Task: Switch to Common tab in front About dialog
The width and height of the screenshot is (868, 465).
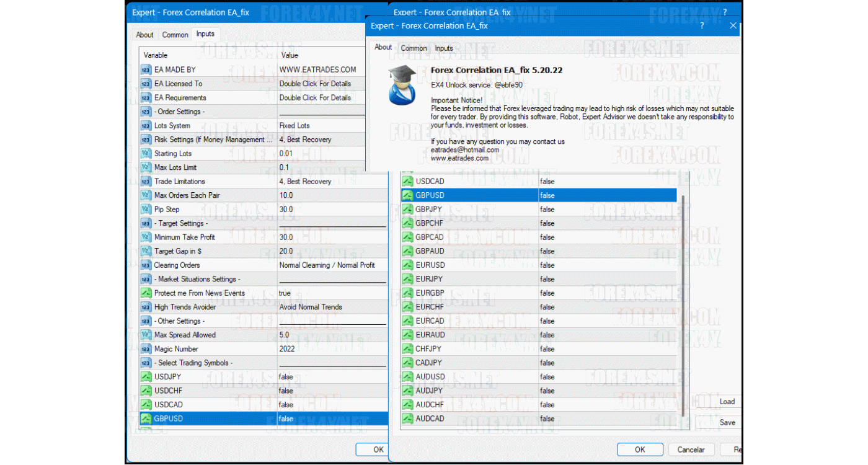Action: click(x=414, y=48)
